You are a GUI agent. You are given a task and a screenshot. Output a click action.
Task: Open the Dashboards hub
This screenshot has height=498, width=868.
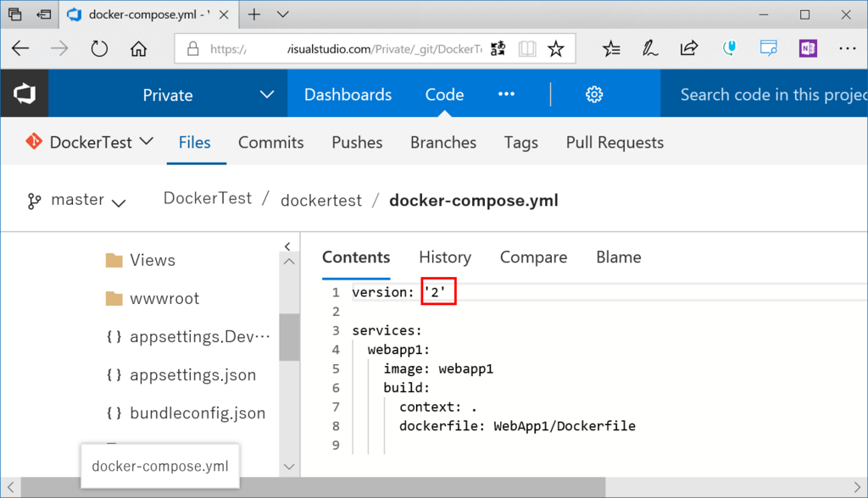[348, 95]
